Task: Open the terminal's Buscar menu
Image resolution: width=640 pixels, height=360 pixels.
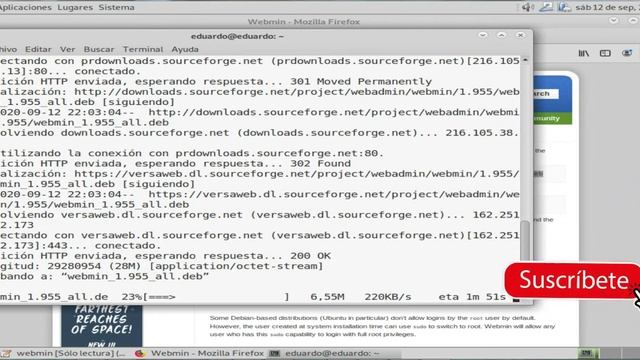Action: pos(99,49)
